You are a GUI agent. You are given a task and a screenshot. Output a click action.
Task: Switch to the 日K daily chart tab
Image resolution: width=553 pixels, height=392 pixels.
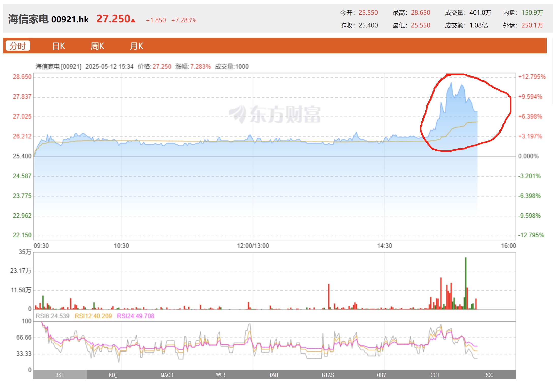click(58, 46)
